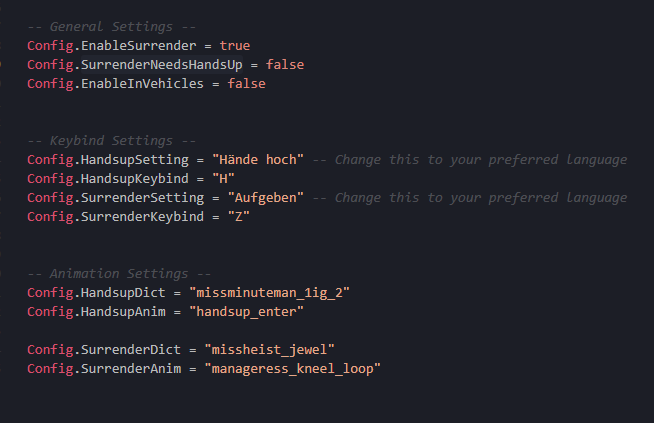
Task: Click the HandsupKeybind property name
Action: [x=135, y=179]
